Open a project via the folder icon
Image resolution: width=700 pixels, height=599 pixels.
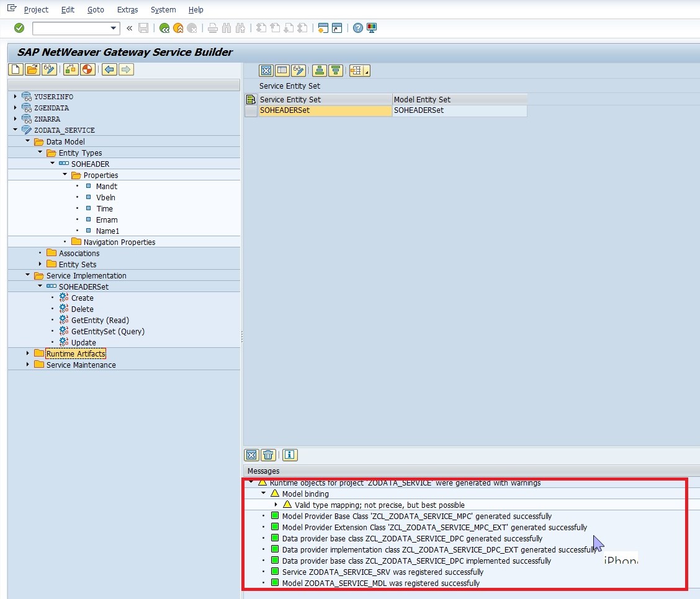32,69
